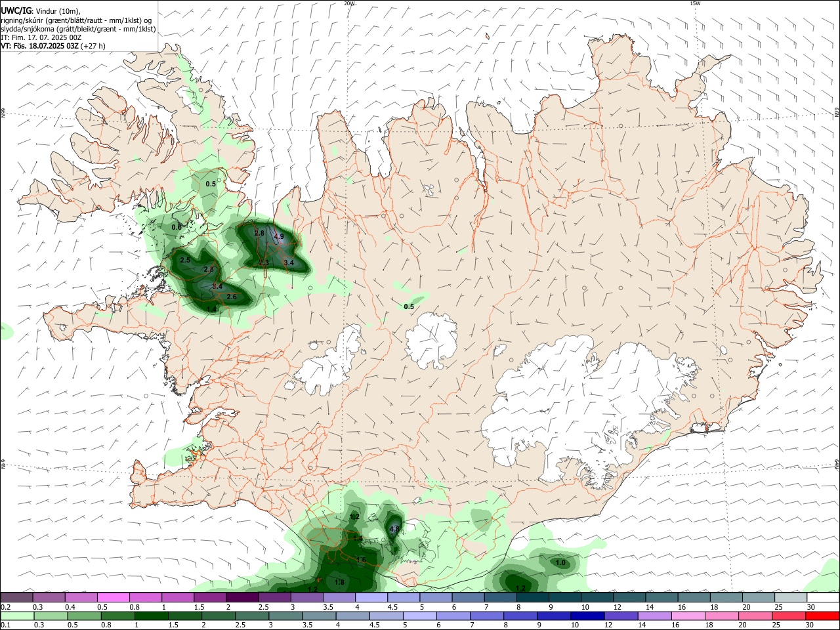Select the bright red swatch in the rain legend
Image resolution: width=840 pixels, height=630 pixels.
[x=822, y=616]
